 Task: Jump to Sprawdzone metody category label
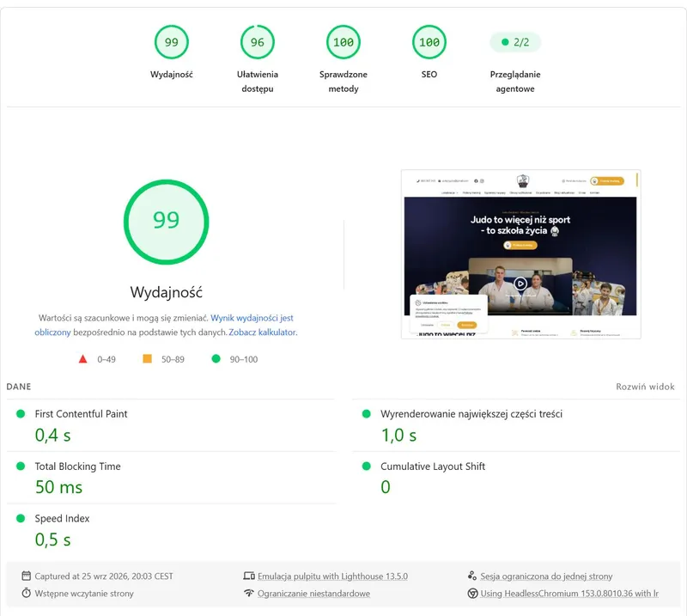coord(343,82)
